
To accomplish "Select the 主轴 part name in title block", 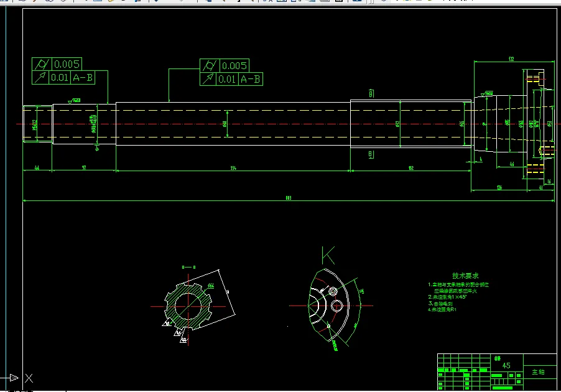I will [x=538, y=372].
